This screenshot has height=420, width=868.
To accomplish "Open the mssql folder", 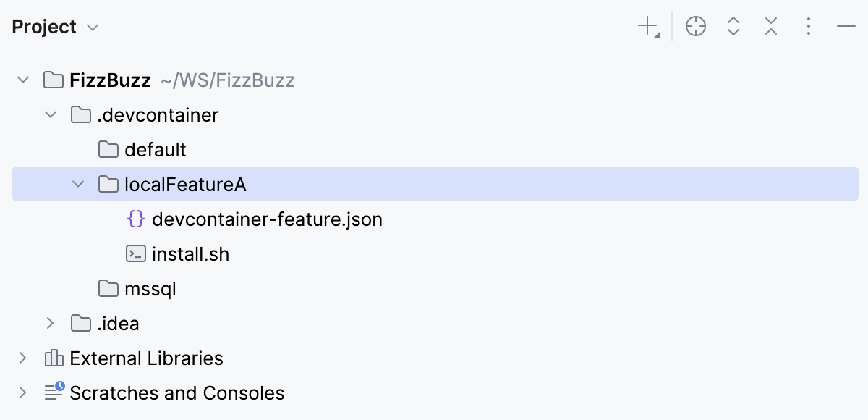I will coord(149,288).
